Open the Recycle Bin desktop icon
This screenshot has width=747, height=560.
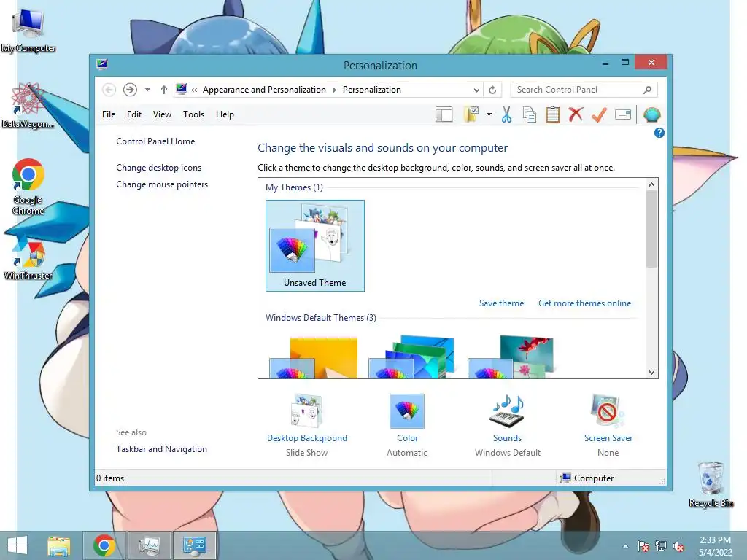tap(711, 484)
